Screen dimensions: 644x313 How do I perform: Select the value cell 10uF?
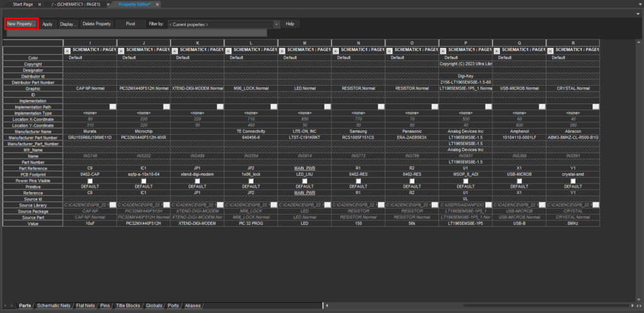[90, 224]
